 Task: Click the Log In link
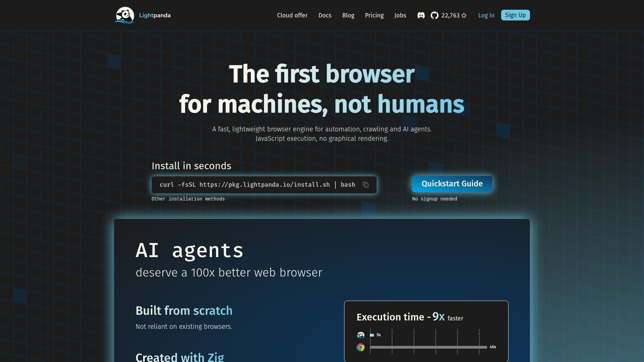pos(486,15)
